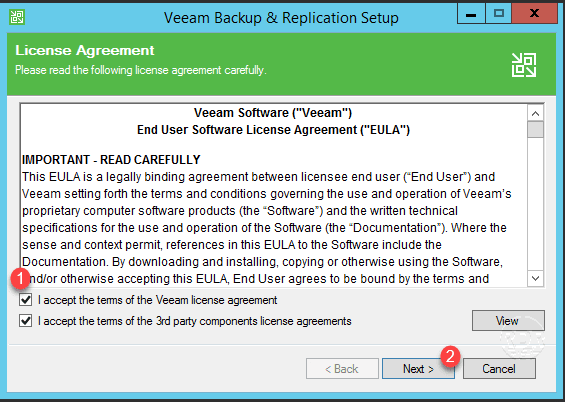The image size is (565, 402).
Task: Close the setup window with red X
Action: (x=535, y=14)
